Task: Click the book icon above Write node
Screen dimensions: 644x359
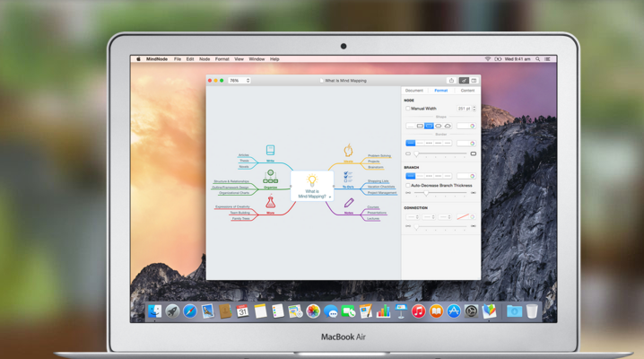Action: coord(270,150)
